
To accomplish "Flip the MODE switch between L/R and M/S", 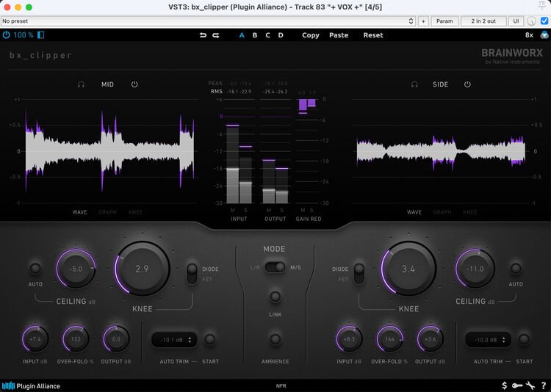I will point(275,267).
